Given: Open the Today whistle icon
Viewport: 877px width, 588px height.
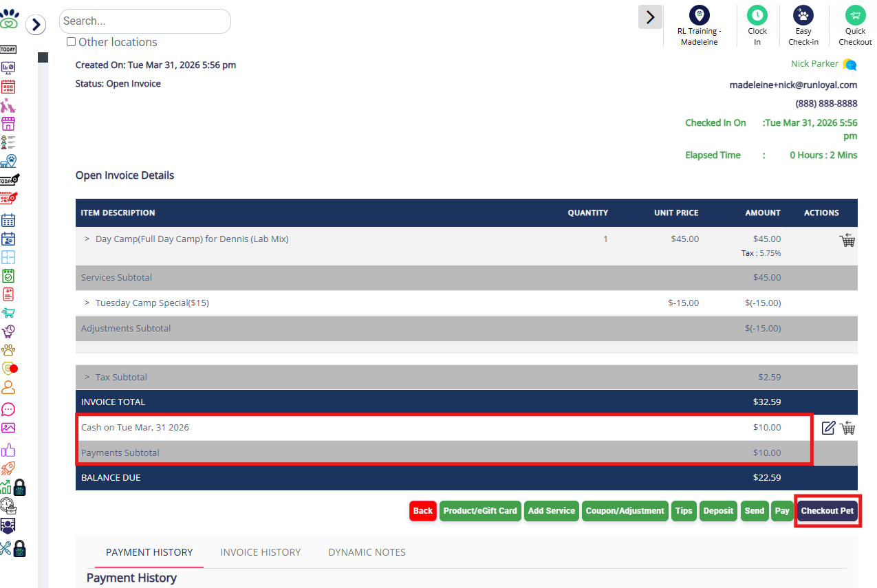Looking at the screenshot, I should click(x=10, y=179).
